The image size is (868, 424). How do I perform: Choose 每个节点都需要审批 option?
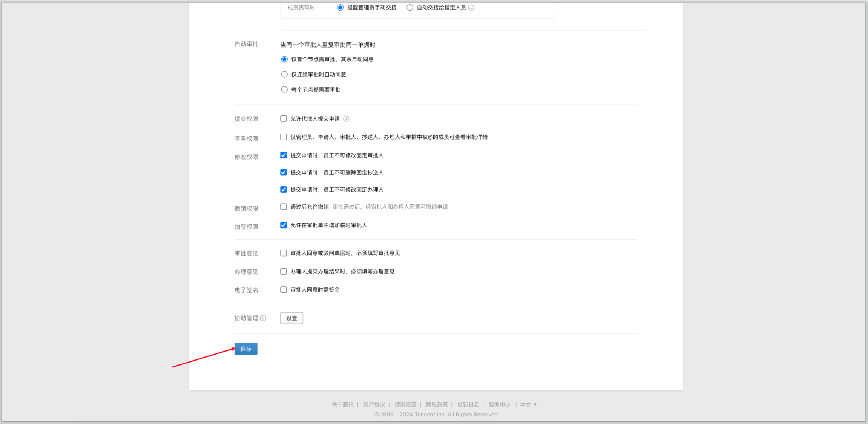click(x=284, y=89)
